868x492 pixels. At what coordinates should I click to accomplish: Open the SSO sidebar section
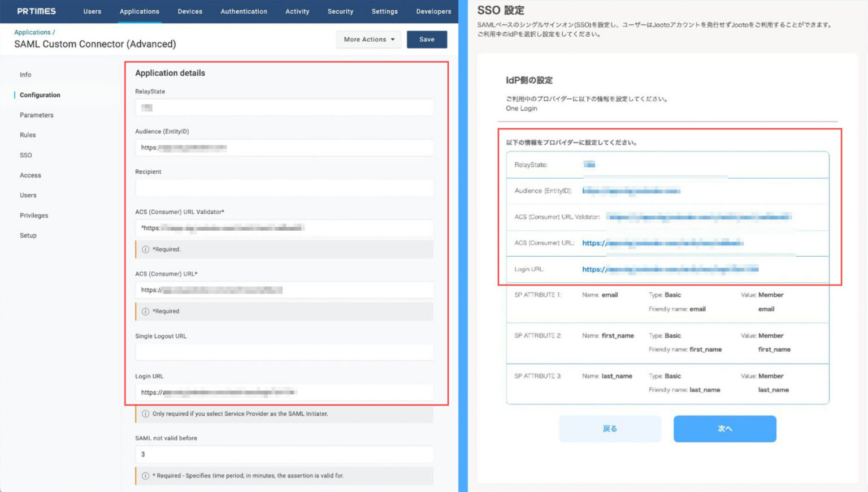26,156
